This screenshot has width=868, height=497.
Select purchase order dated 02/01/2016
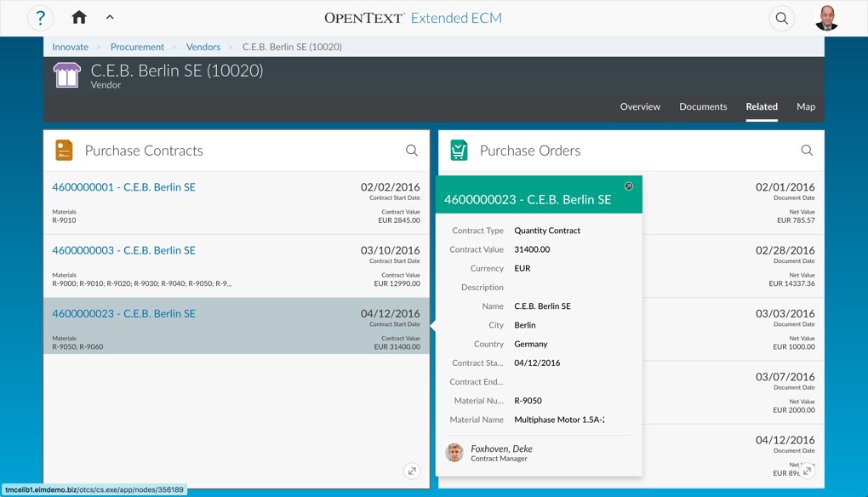coord(785,187)
